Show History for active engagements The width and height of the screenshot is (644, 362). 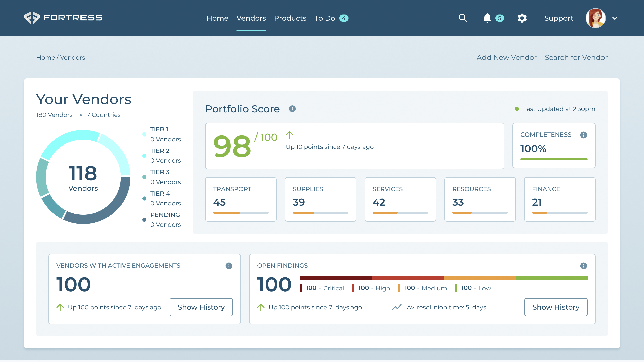[201, 307]
